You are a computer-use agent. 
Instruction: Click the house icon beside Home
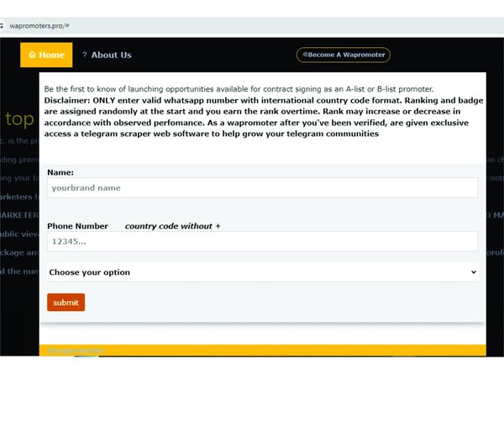tap(32, 55)
